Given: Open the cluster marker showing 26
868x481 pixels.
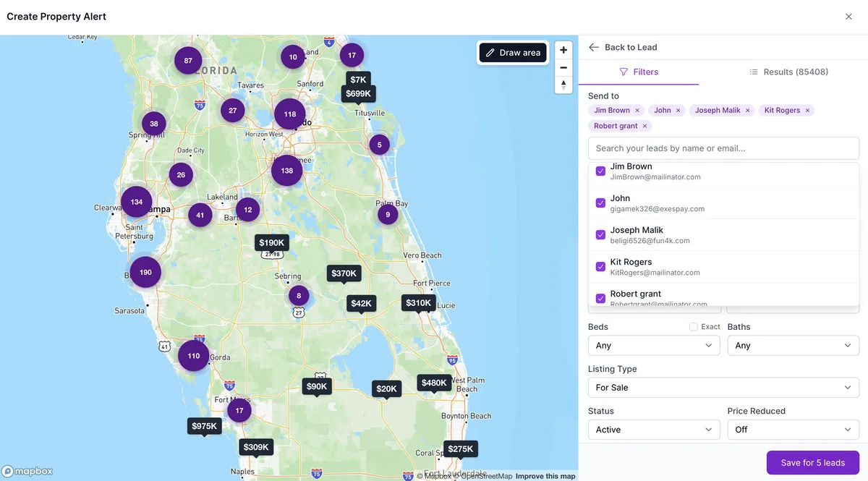Looking at the screenshot, I should tap(181, 174).
